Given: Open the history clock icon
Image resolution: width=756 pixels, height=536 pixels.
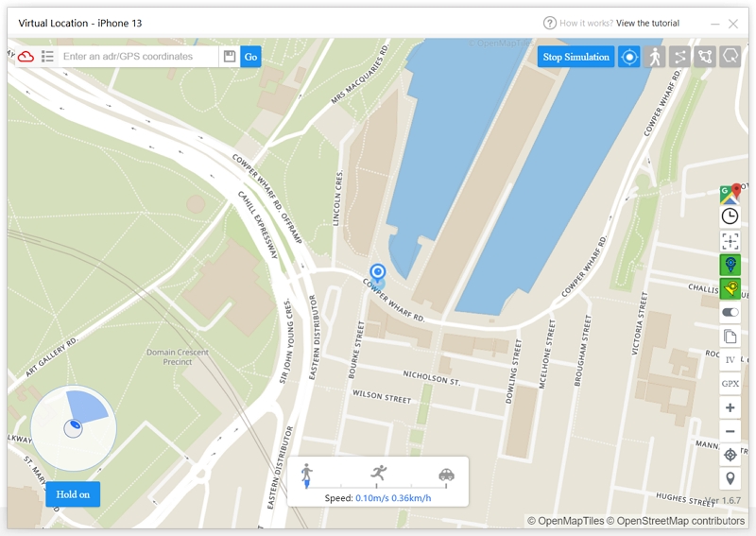Looking at the screenshot, I should [x=730, y=216].
